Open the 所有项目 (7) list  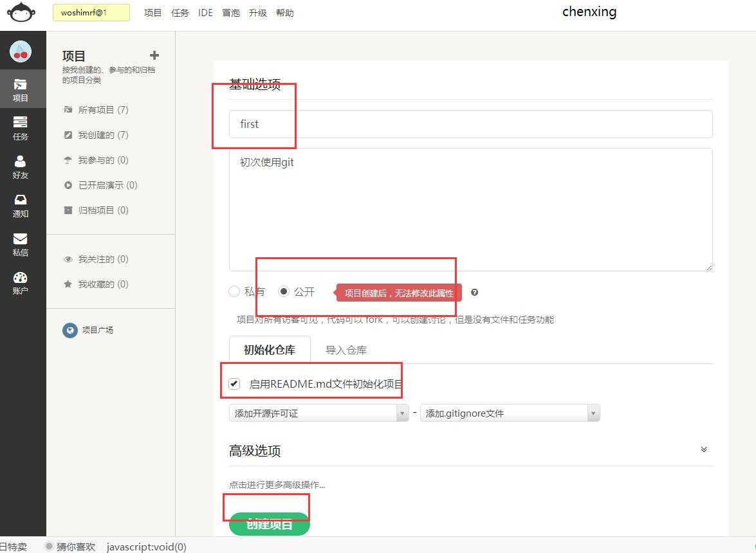point(103,110)
